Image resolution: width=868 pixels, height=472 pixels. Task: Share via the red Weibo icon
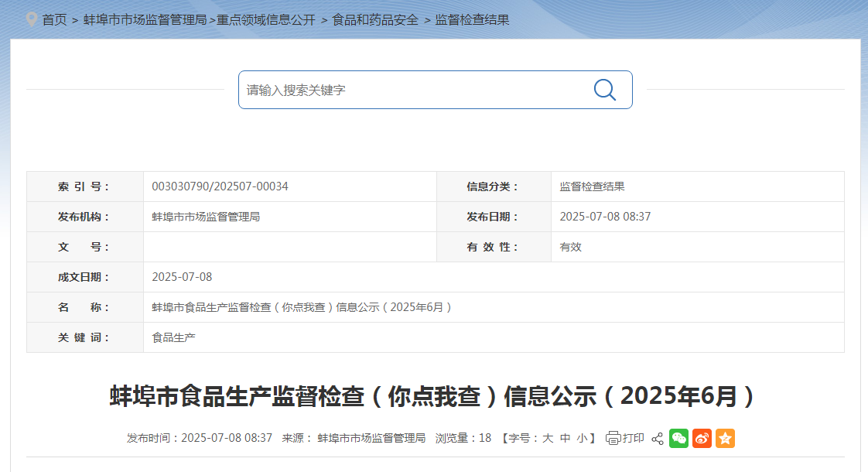702,438
